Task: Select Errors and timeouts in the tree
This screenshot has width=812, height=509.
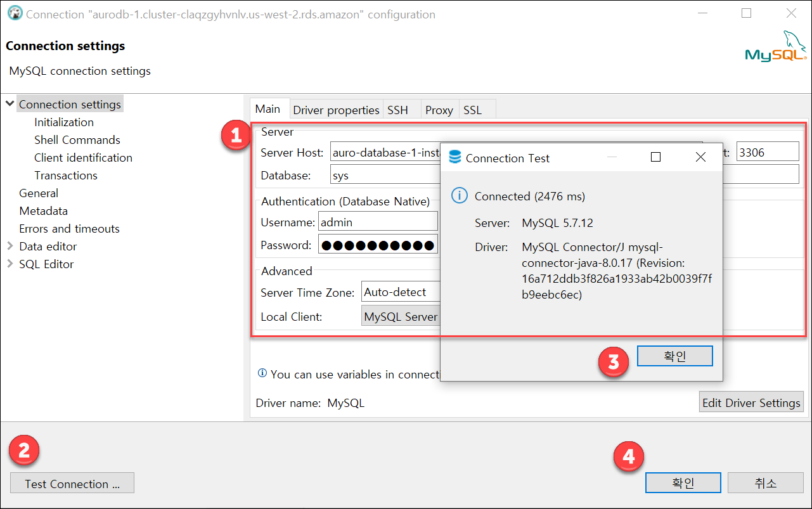Action: click(x=69, y=229)
